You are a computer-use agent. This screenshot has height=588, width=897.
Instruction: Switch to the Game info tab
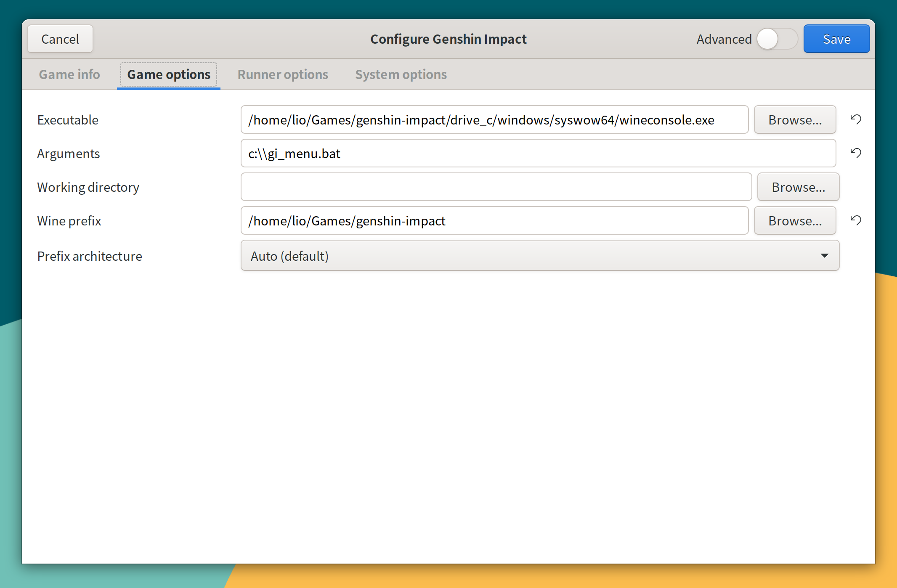tap(69, 74)
